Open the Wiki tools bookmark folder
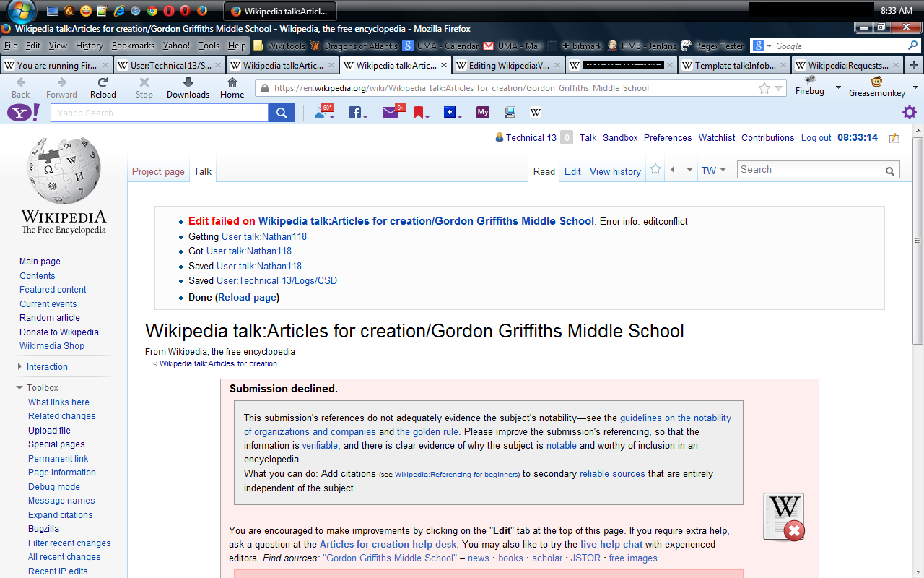Image resolution: width=924 pixels, height=578 pixels. pyautogui.click(x=279, y=46)
